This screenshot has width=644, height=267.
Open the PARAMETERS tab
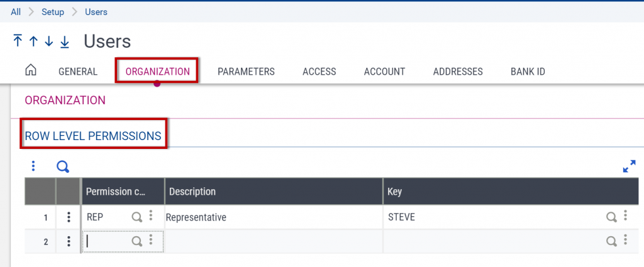click(246, 72)
